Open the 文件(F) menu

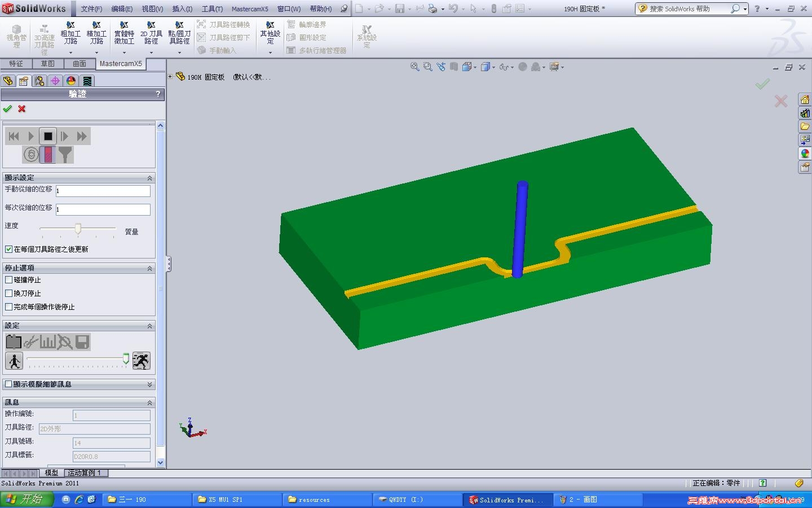tap(91, 9)
